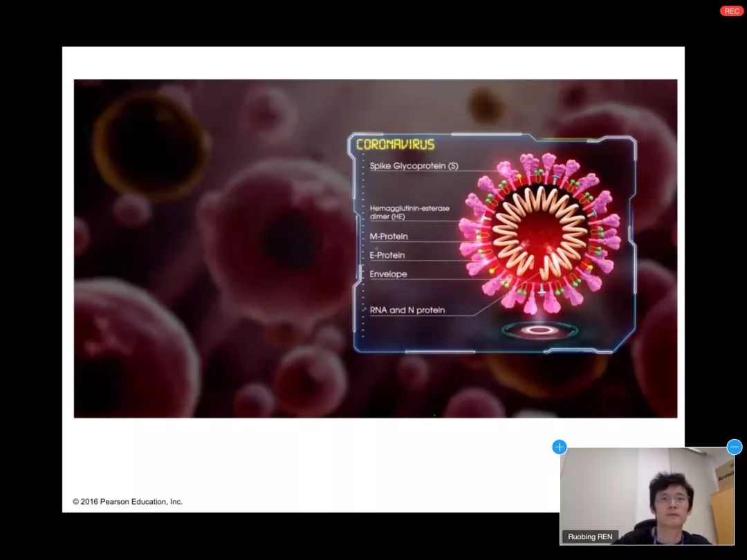This screenshot has height=560, width=747.
Task: Shrink video with the blue minus button
Action: tap(735, 447)
